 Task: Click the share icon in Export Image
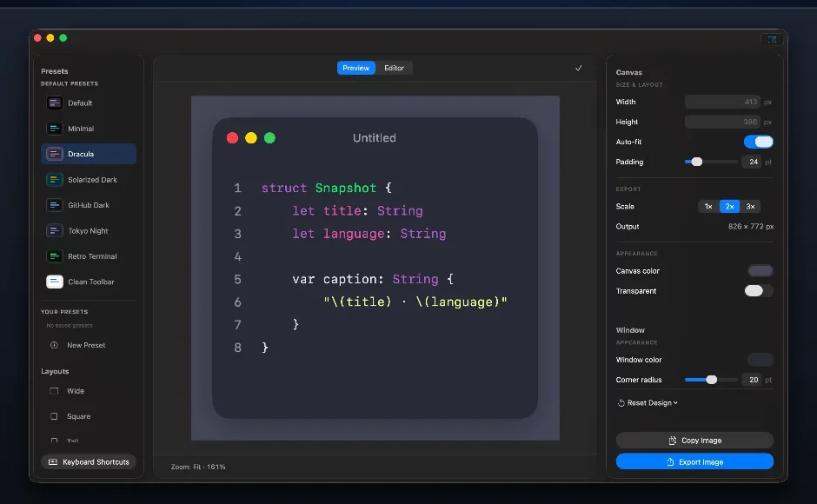(671, 461)
